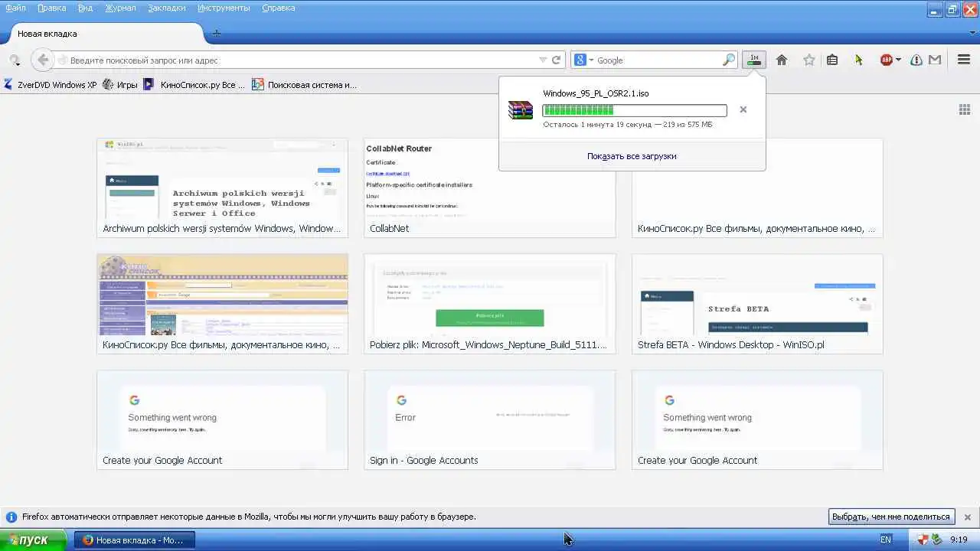Viewport: 980px width, 551px height.
Task: Open Поисковая система bookmark
Action: (x=305, y=85)
